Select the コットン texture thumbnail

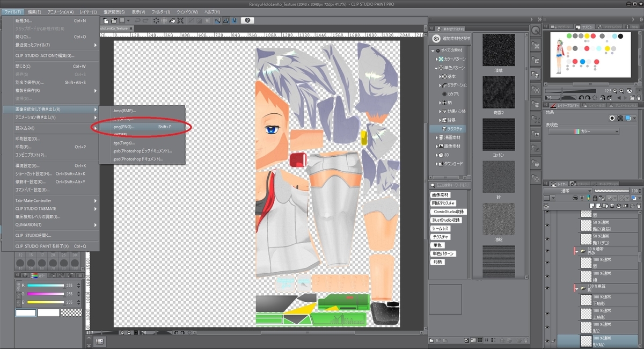click(499, 134)
